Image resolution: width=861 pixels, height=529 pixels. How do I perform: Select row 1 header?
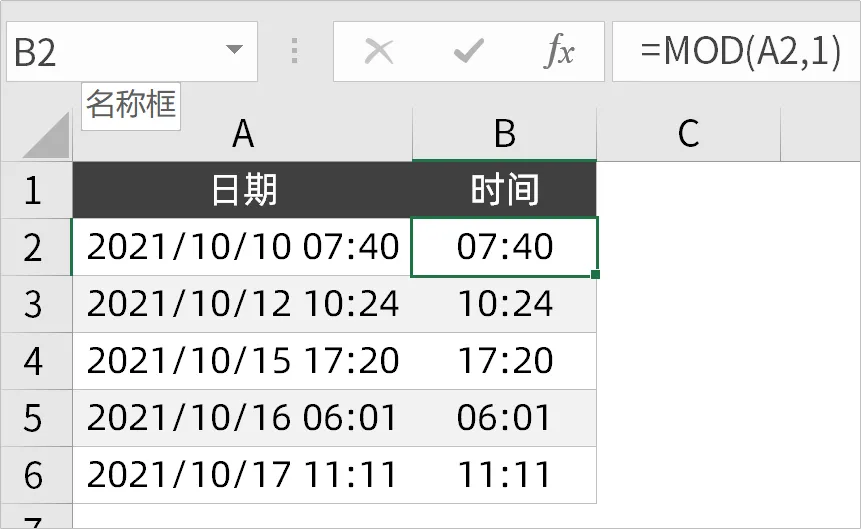point(35,189)
